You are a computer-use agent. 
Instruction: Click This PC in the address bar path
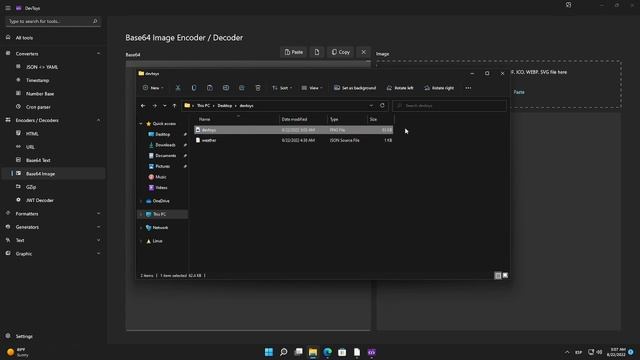tap(203, 106)
